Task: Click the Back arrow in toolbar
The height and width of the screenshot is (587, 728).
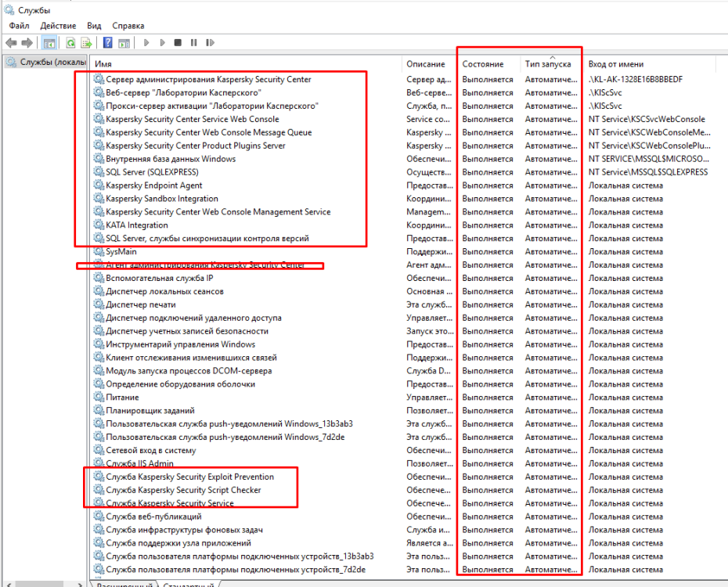Action: pyautogui.click(x=11, y=43)
